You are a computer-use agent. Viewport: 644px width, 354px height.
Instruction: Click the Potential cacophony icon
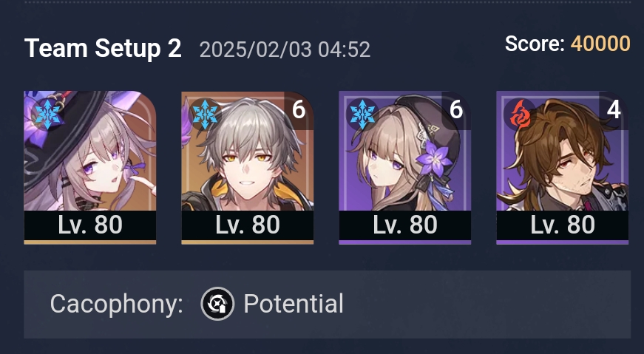pos(217,304)
